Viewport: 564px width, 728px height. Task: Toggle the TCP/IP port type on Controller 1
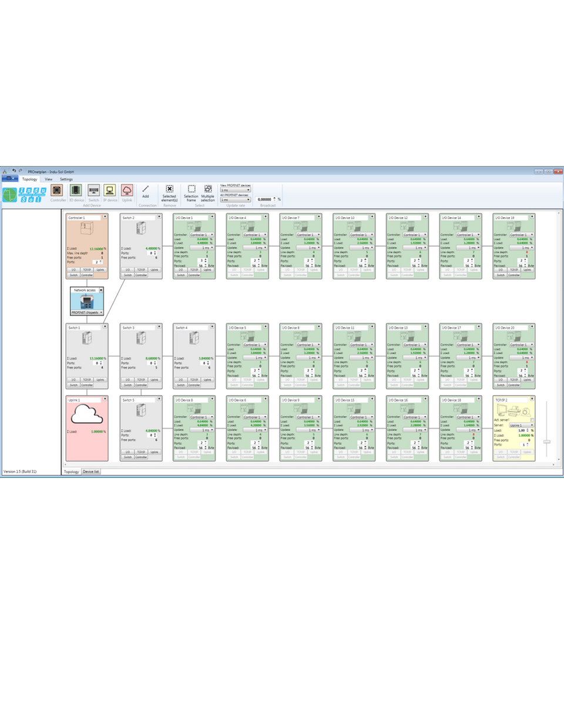coord(88,269)
